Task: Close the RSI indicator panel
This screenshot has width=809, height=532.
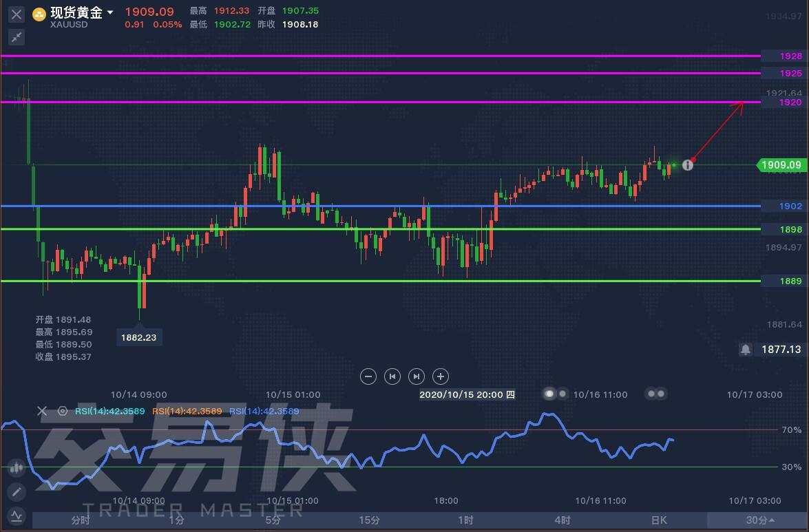Action: [42, 411]
